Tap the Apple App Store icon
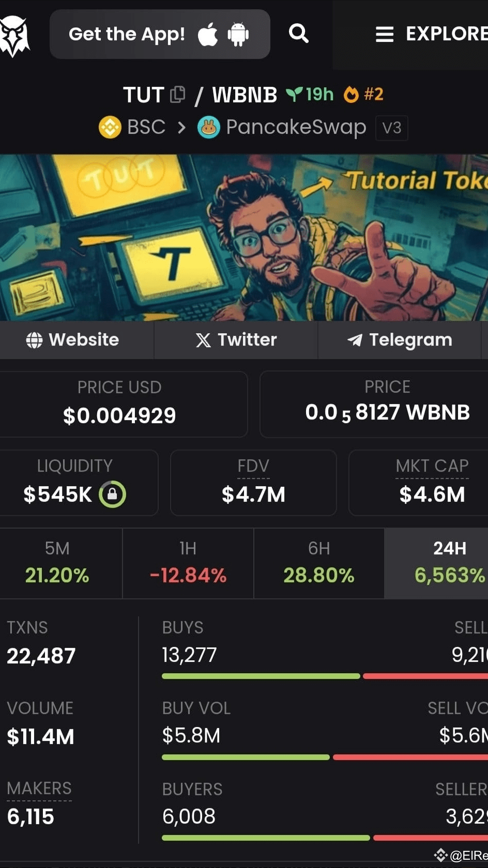The height and width of the screenshot is (868, 488). pyautogui.click(x=208, y=34)
